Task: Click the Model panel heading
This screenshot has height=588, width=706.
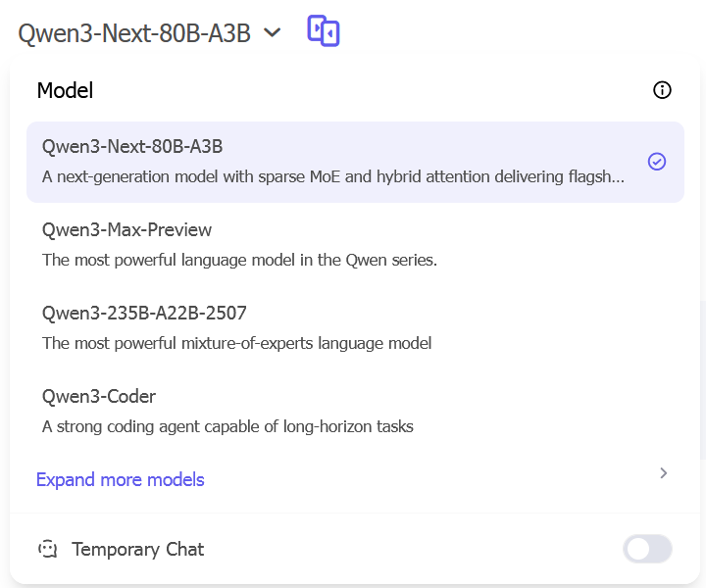Action: click(x=65, y=91)
